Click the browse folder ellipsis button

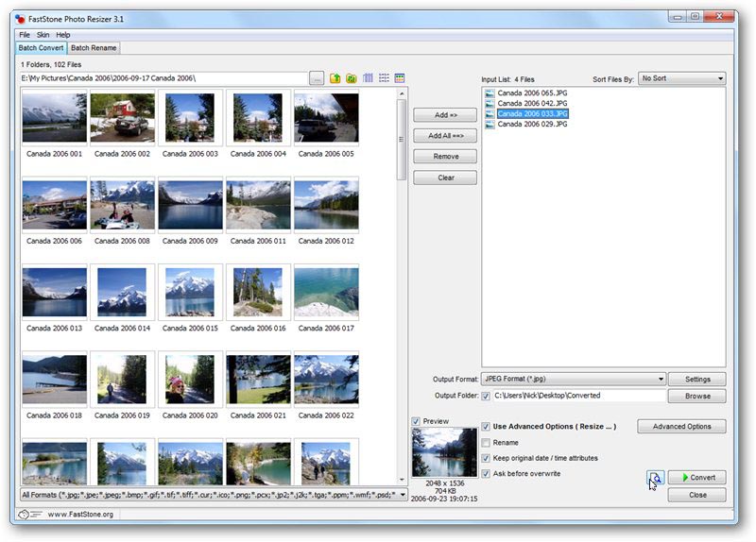317,78
